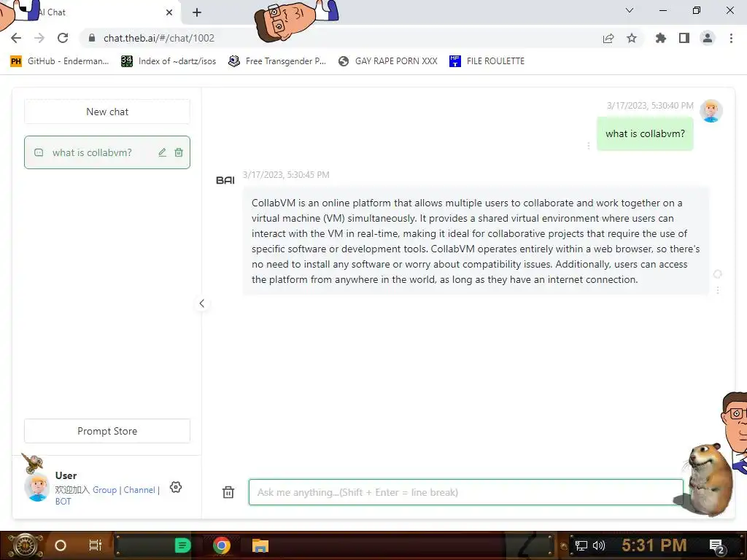This screenshot has height=560, width=747.
Task: Delete the 'what is collabvm?' chat entry
Action: coord(179,152)
